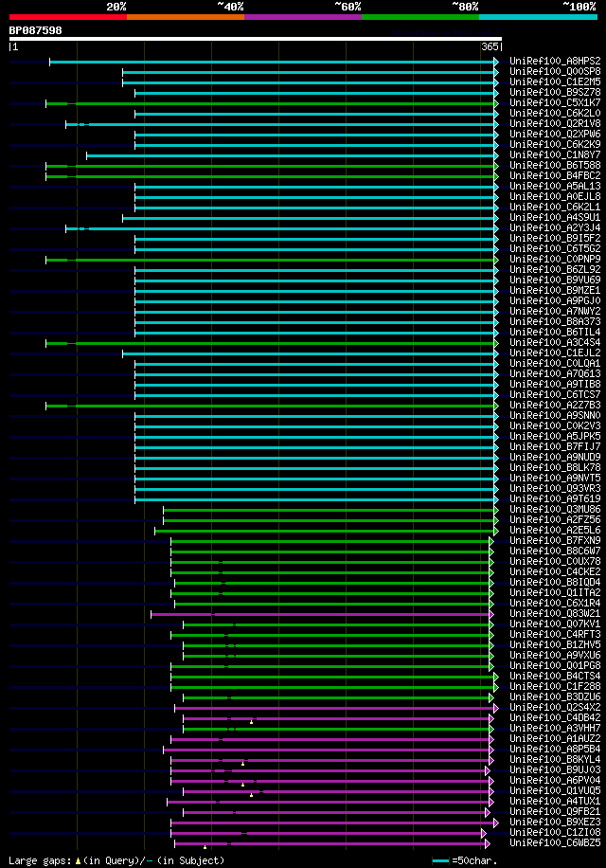Click the purple ~60% segment of the identity scale
The width and height of the screenshot is (606, 868).
(302, 17)
